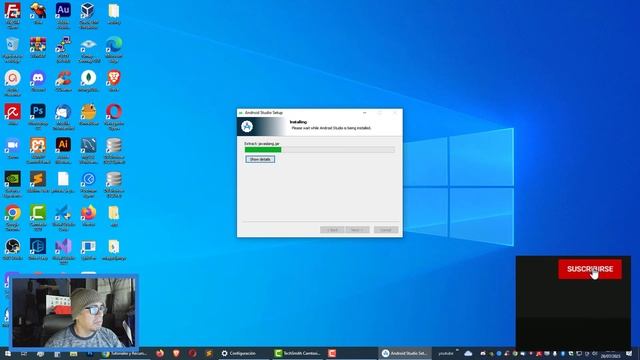Switch to Configuración window on taskbar
This screenshot has height=360, width=640.
239,353
